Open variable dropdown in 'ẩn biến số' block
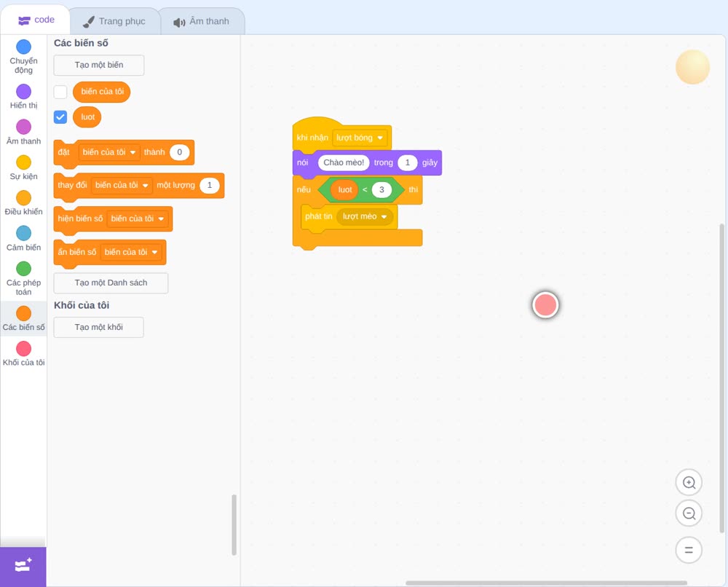Screen dimensions: 728x587 pyautogui.click(x=131, y=252)
